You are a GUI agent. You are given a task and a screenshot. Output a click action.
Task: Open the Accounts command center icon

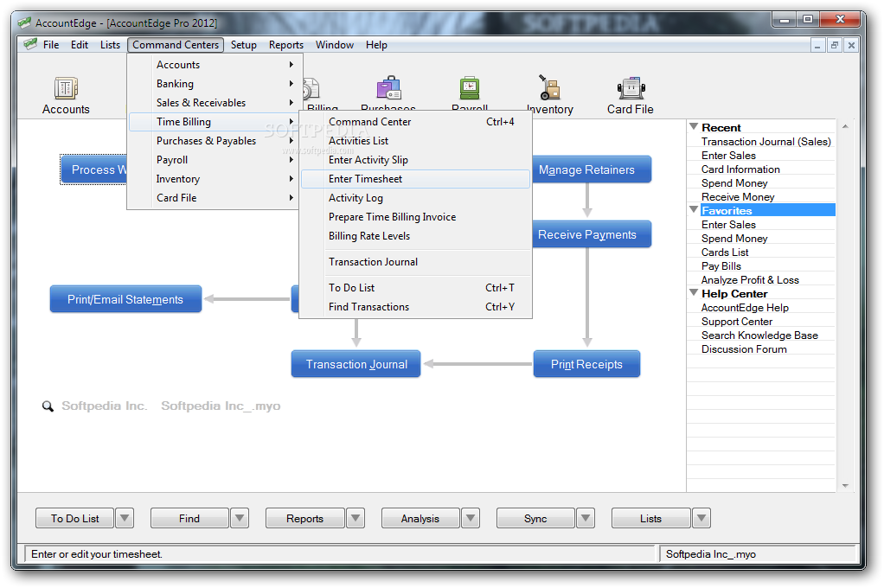click(x=66, y=96)
